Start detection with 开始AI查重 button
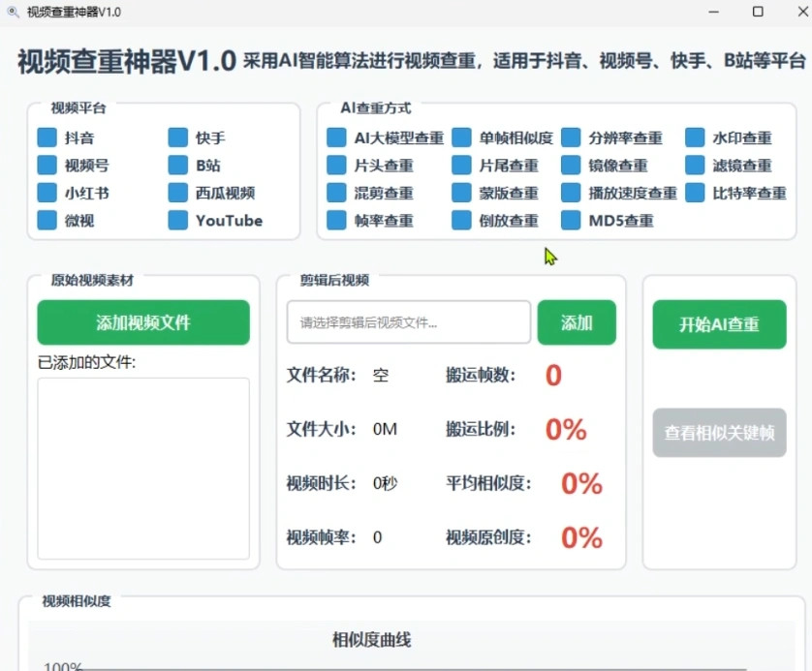Image resolution: width=812 pixels, height=671 pixels. [x=719, y=324]
